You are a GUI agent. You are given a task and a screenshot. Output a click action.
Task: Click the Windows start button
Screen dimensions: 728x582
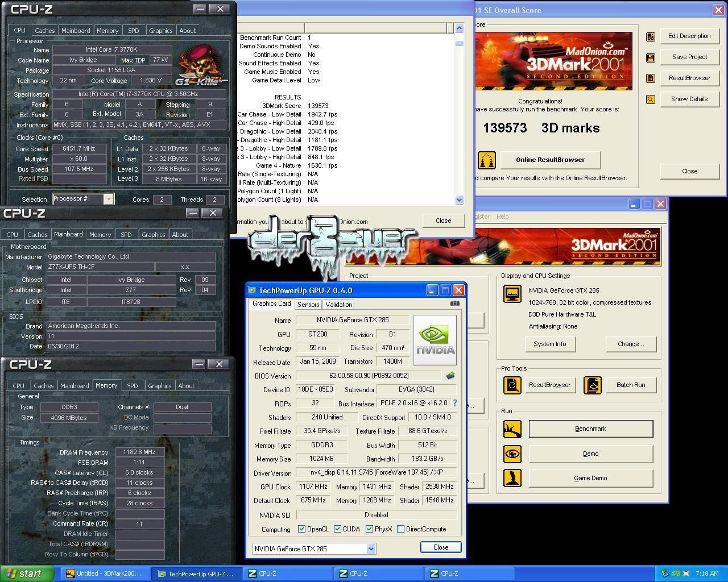(x=27, y=573)
